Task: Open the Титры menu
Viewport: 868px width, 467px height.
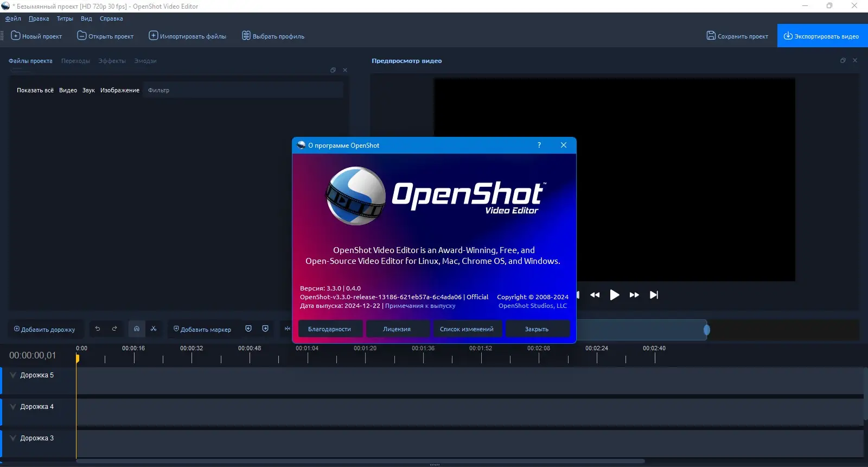Action: pyautogui.click(x=65, y=18)
